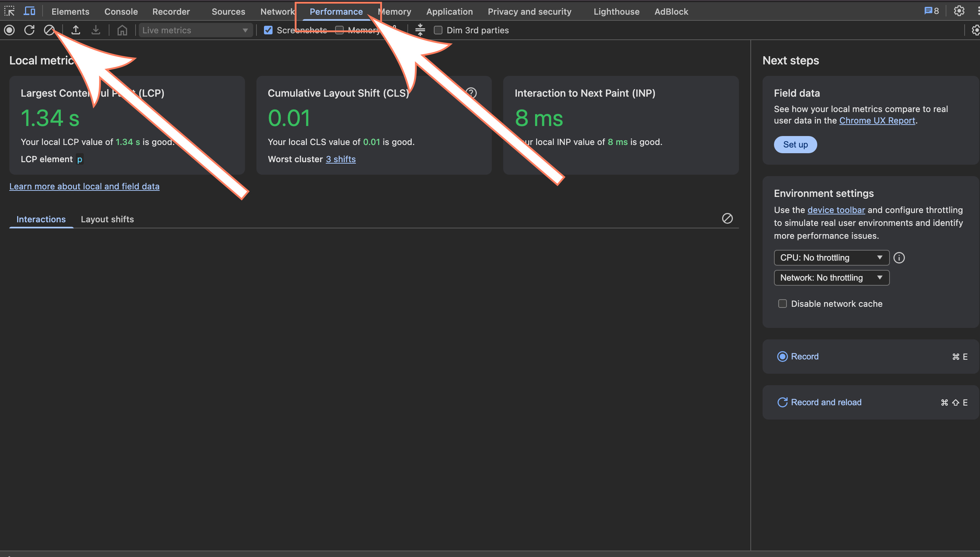Switch to the Layout shifts tab

[107, 219]
